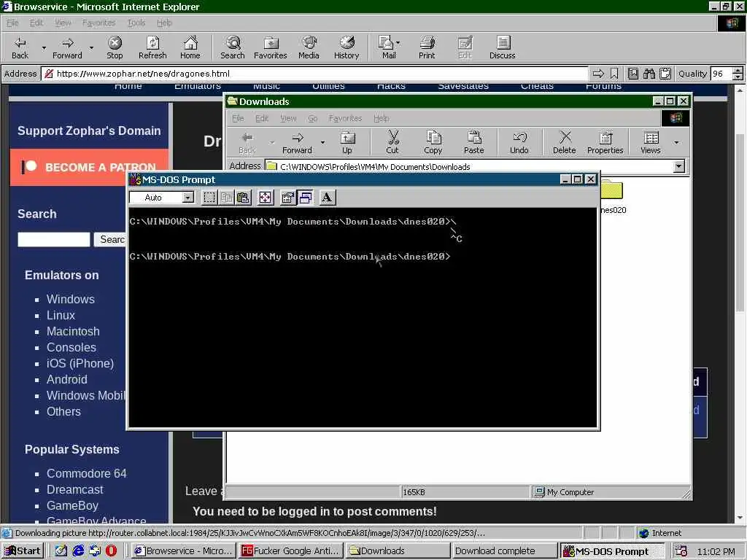The image size is (747, 560).
Task: Open the Windows emulators link
Action: 71,299
